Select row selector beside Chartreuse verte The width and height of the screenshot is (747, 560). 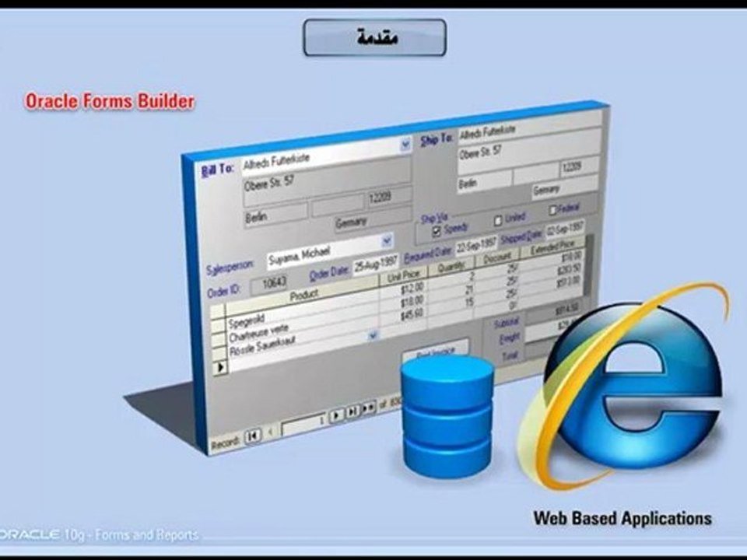[218, 340]
